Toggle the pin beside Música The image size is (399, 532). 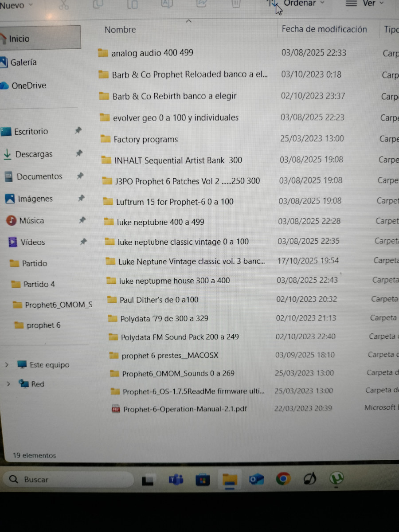(82, 220)
